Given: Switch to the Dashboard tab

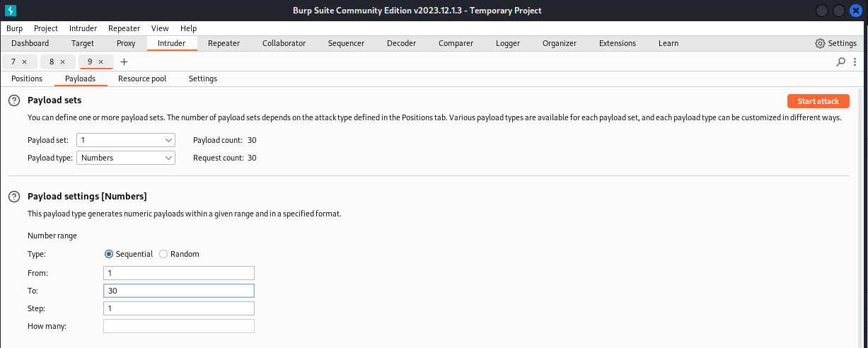Looking at the screenshot, I should 30,43.
